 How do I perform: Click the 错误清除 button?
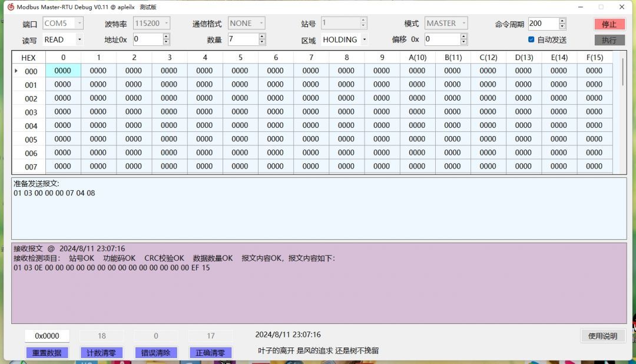156,352
